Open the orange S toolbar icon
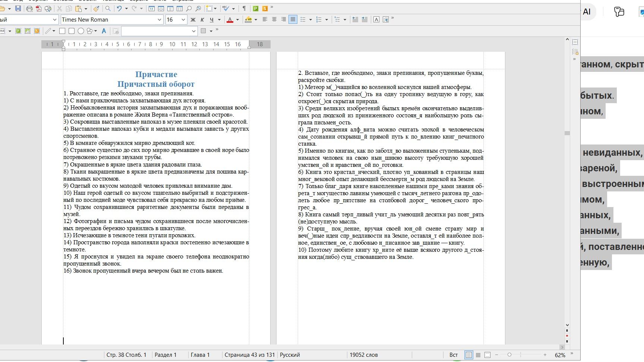Image resolution: width=644 pixels, height=362 pixels. click(x=265, y=9)
